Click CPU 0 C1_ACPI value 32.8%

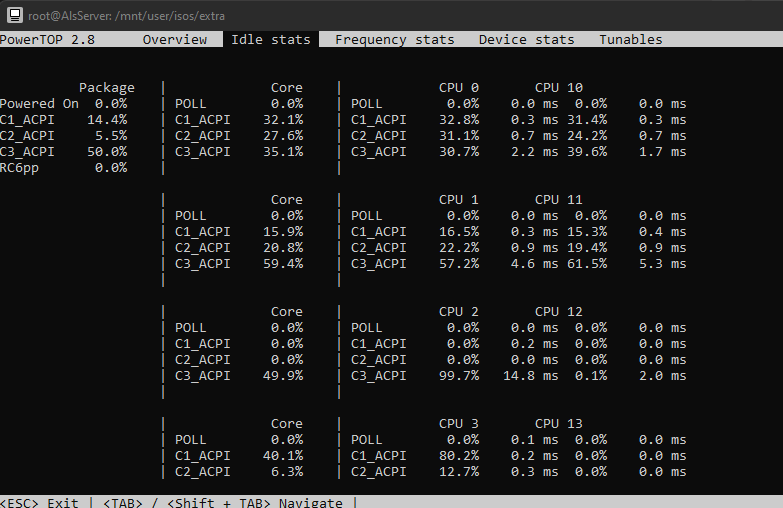pos(459,120)
